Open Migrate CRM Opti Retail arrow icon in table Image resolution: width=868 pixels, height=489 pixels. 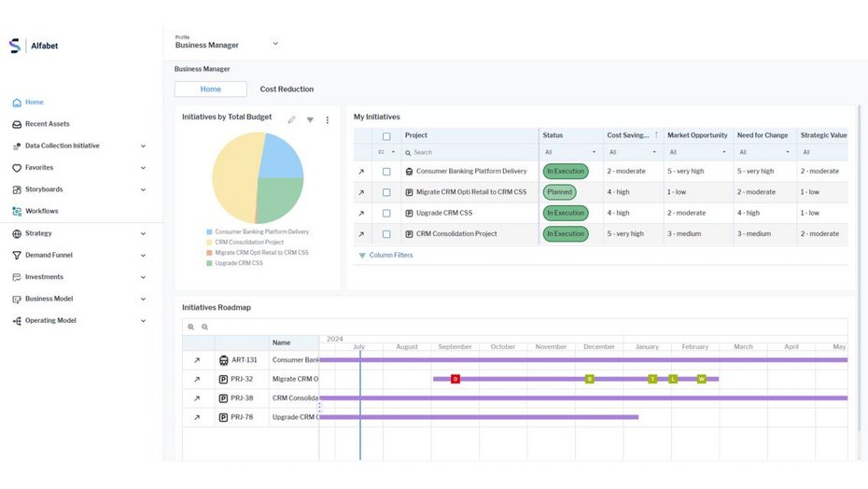361,192
